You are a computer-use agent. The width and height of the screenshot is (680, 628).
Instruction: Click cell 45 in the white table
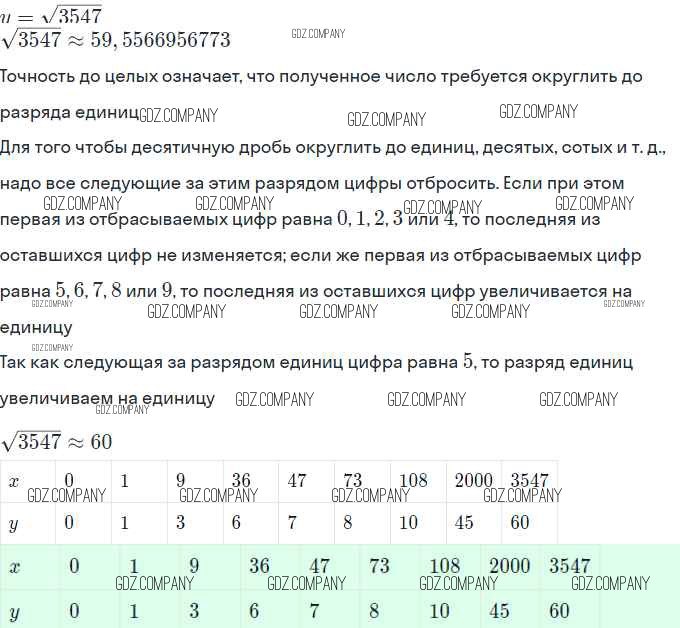click(x=464, y=523)
